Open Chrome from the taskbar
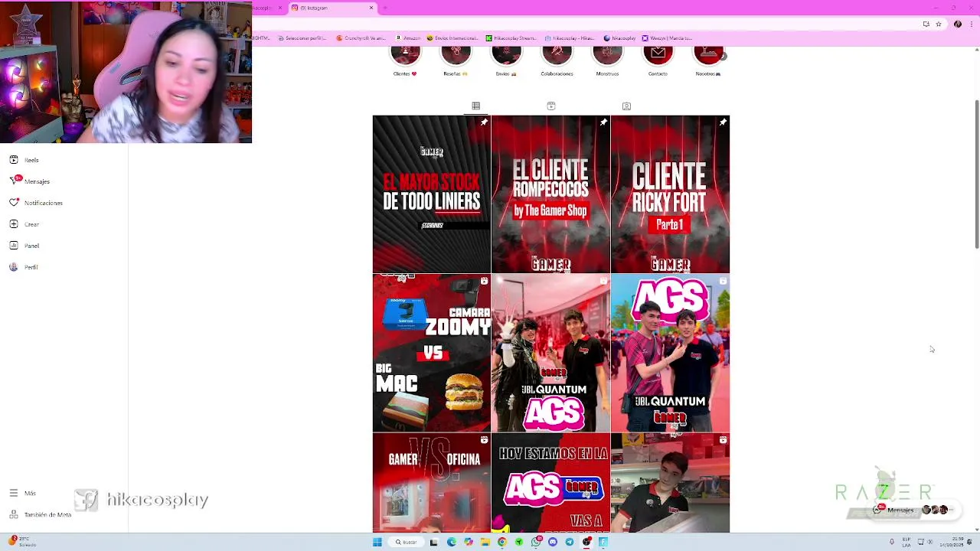 click(501, 542)
